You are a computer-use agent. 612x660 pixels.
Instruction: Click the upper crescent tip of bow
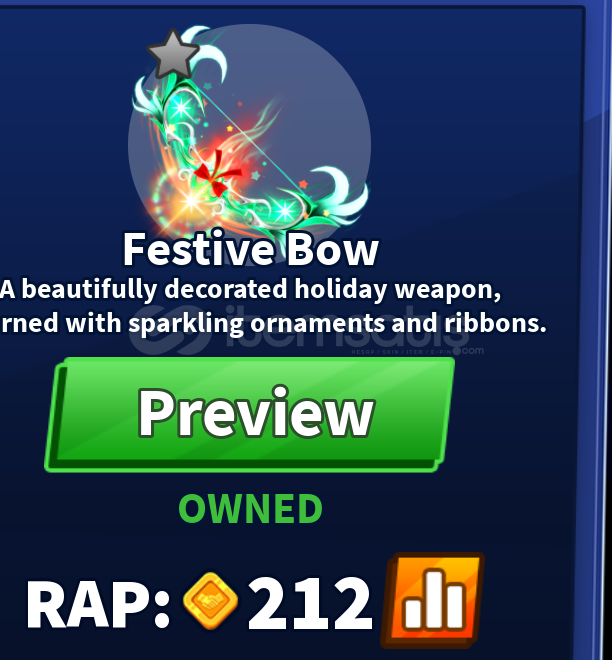(208, 51)
